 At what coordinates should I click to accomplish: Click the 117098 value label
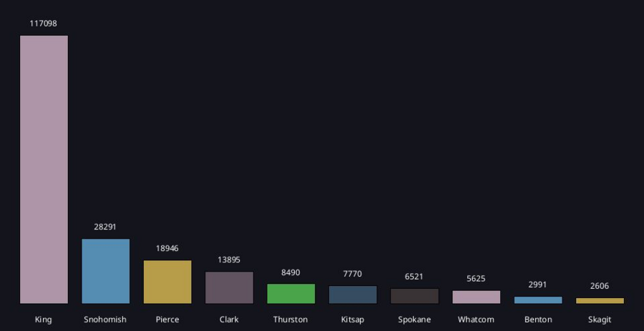(44, 24)
